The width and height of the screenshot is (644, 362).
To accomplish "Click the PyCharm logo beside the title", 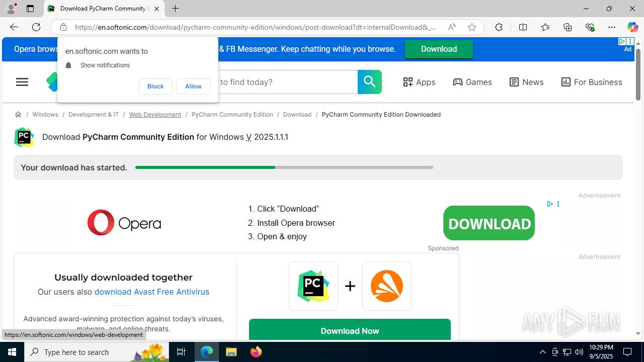I will [24, 137].
